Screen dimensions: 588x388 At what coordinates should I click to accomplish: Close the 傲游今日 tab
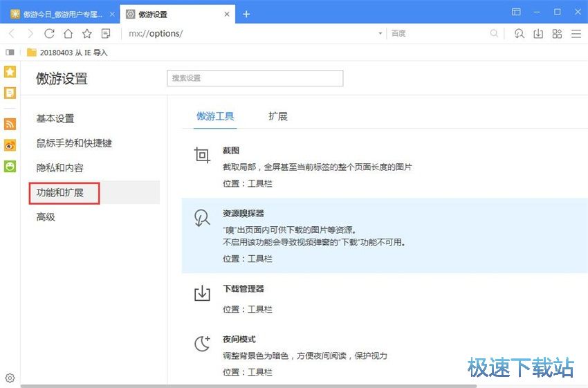pos(112,15)
